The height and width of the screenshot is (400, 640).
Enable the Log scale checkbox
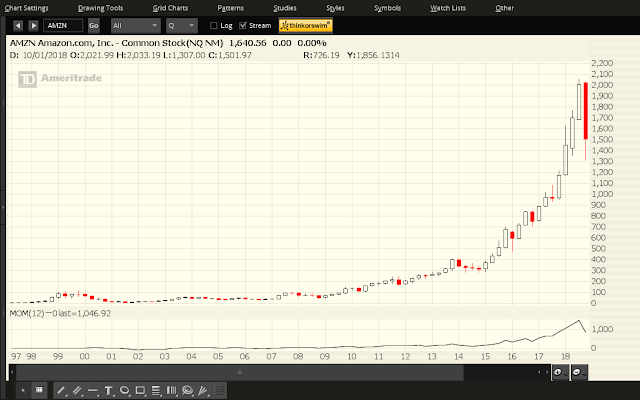tap(213, 26)
